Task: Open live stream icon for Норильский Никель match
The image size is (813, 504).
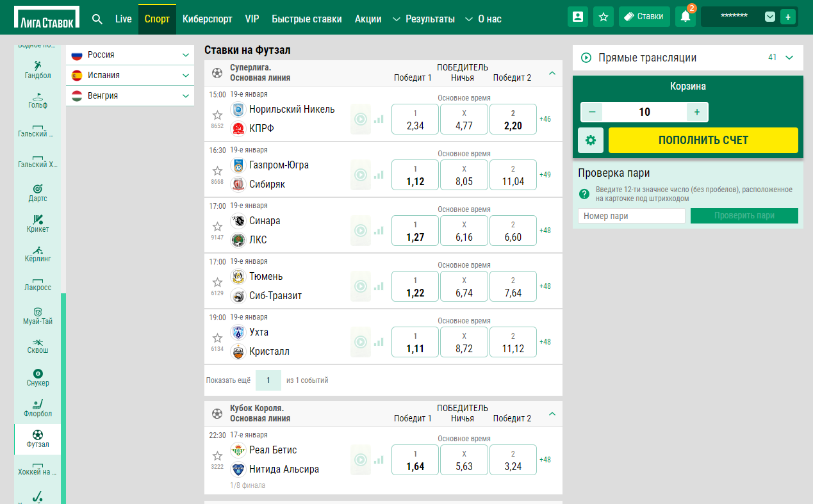Action: tap(361, 119)
